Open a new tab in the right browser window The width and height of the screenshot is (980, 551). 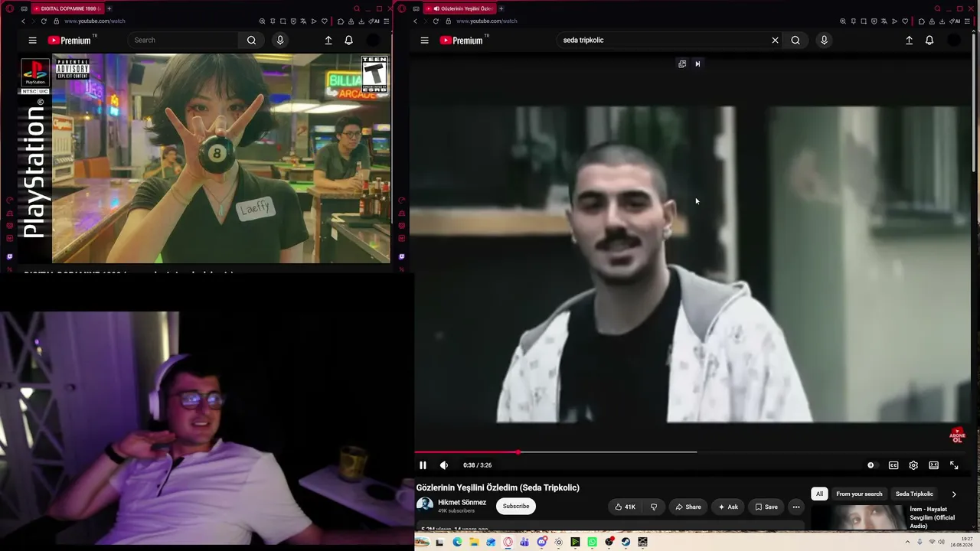click(x=501, y=8)
